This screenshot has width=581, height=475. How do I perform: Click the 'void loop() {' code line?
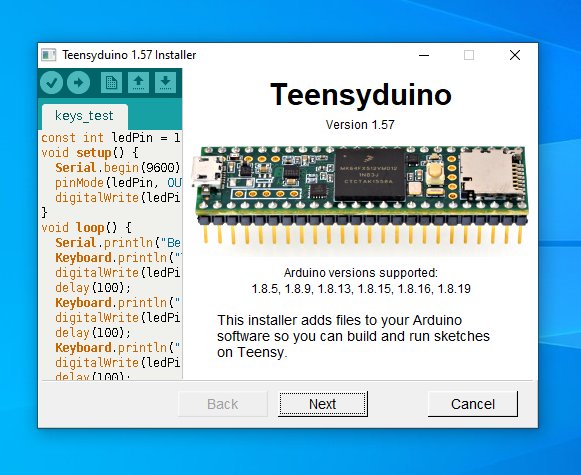pyautogui.click(x=86, y=227)
